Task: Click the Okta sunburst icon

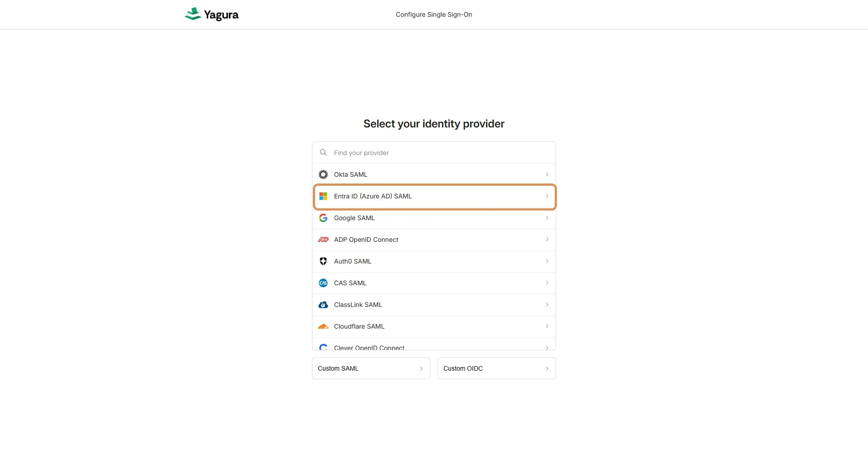Action: pos(323,174)
